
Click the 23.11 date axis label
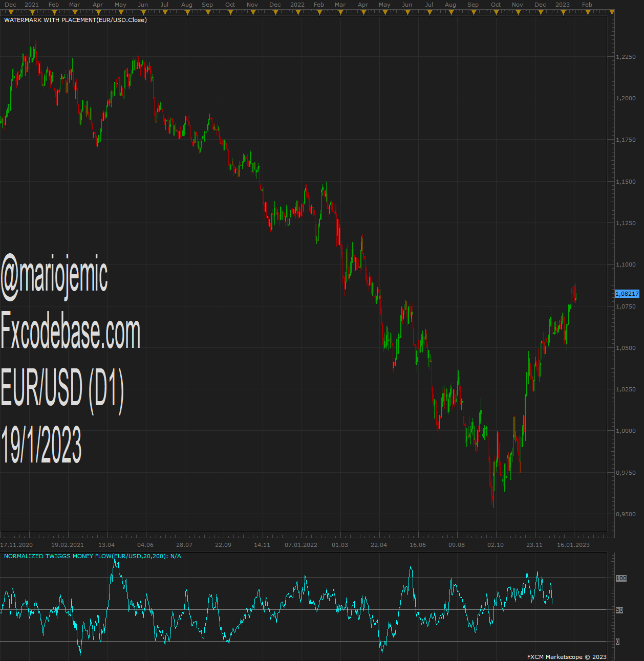click(534, 545)
